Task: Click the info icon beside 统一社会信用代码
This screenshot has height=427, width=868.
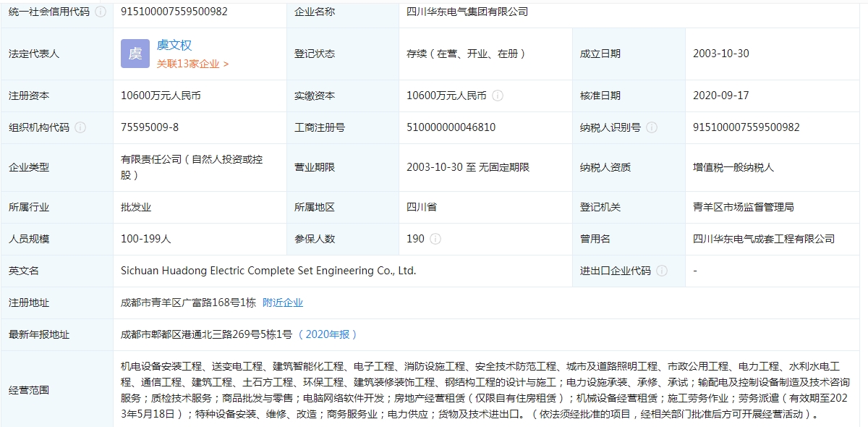Action: [x=100, y=12]
